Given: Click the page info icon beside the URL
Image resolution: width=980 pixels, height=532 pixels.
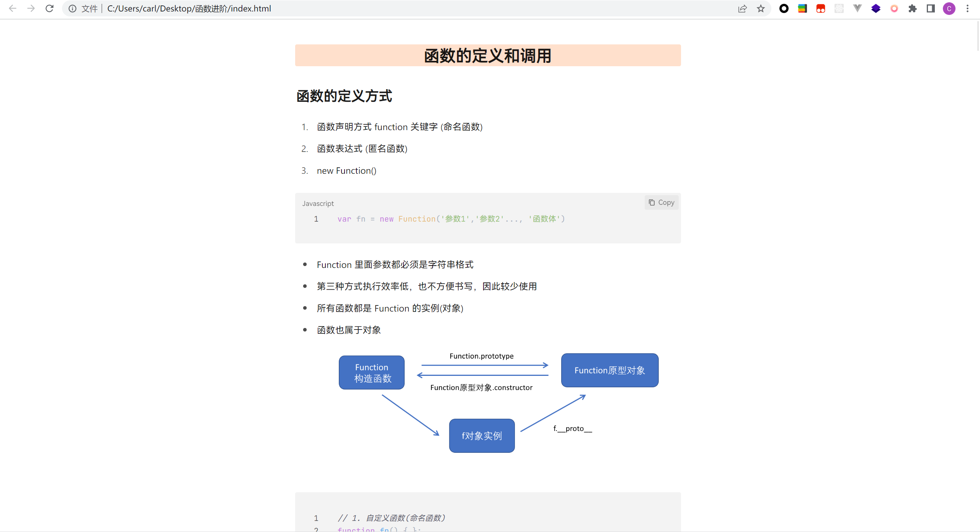Looking at the screenshot, I should pos(72,8).
